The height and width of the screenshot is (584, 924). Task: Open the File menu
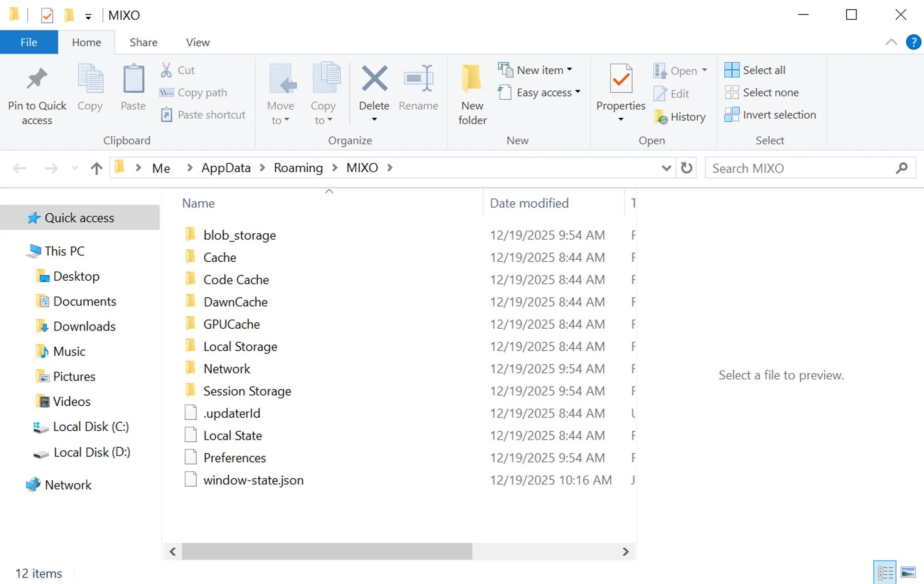[29, 42]
